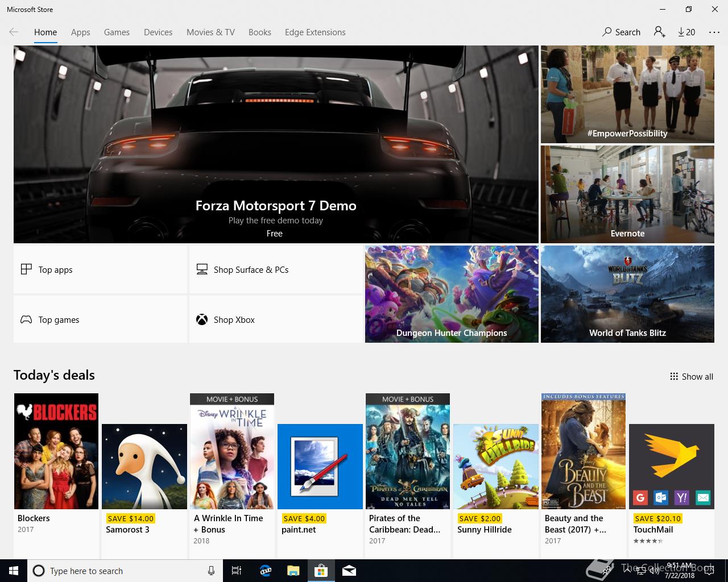The image size is (728, 582).
Task: Switch to the Devices tab
Action: pos(158,32)
